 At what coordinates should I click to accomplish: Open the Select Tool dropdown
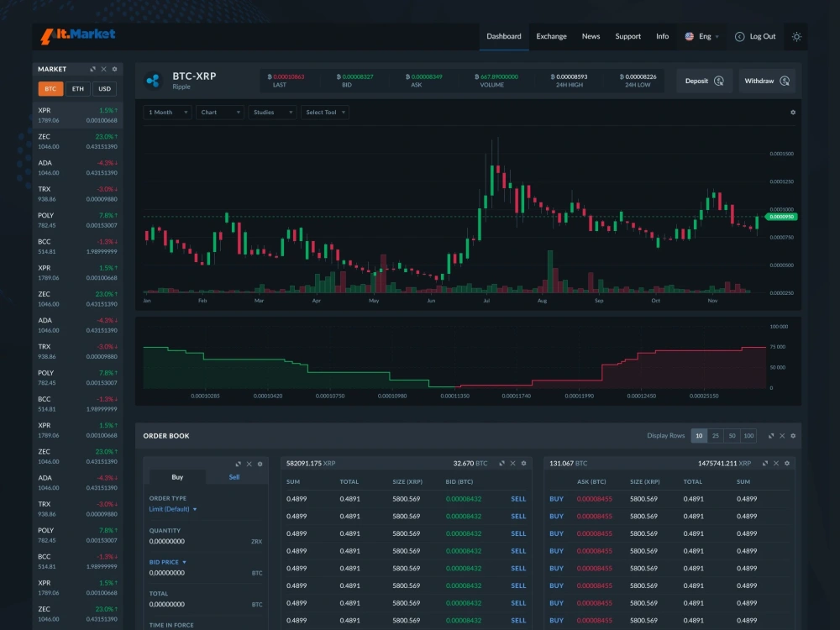(x=325, y=113)
